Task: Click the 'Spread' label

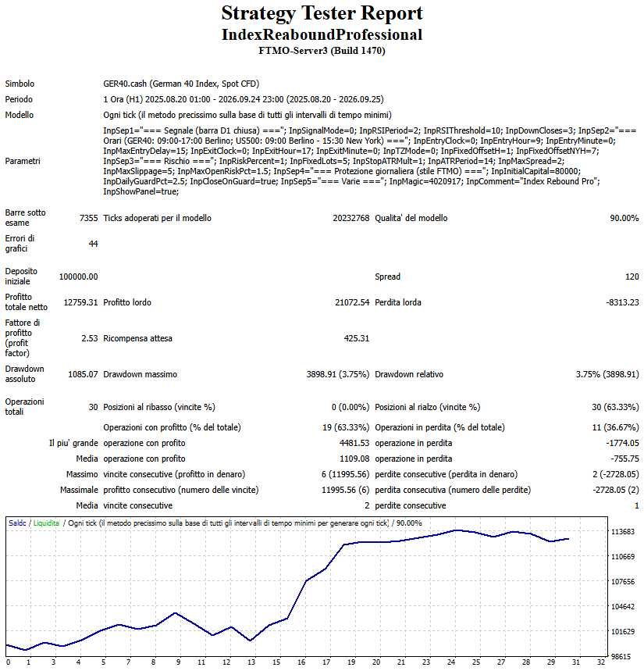Action: coord(387,277)
